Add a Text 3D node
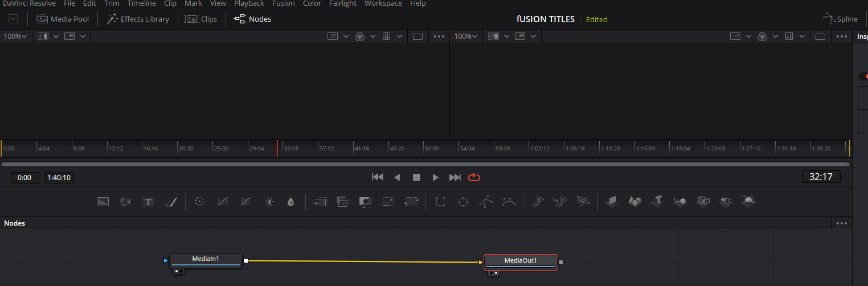The height and width of the screenshot is (286, 868). (658, 201)
